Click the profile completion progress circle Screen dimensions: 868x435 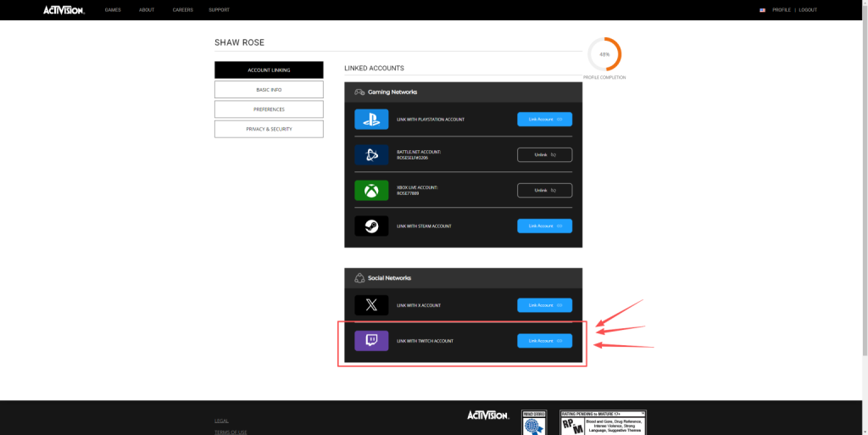(x=604, y=54)
